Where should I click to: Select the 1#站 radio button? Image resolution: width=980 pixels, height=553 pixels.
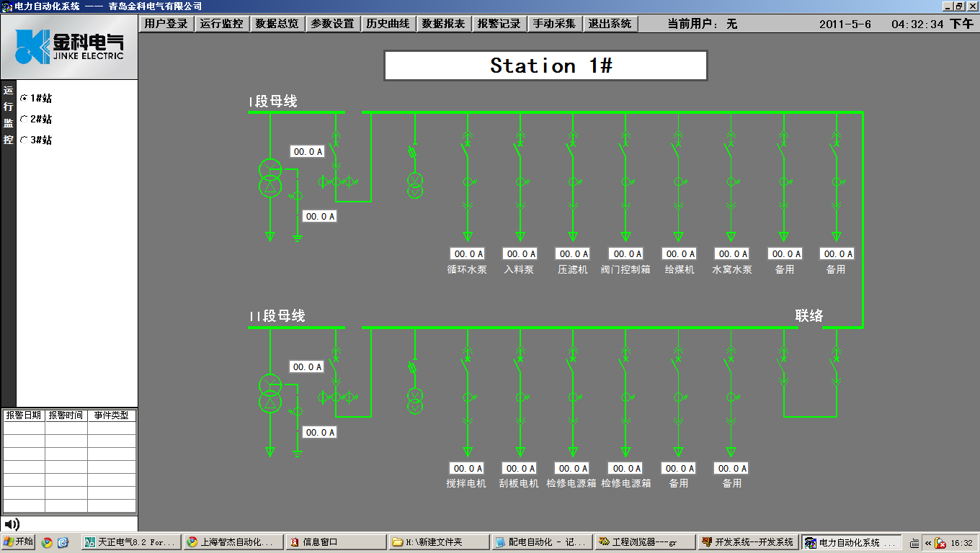24,98
